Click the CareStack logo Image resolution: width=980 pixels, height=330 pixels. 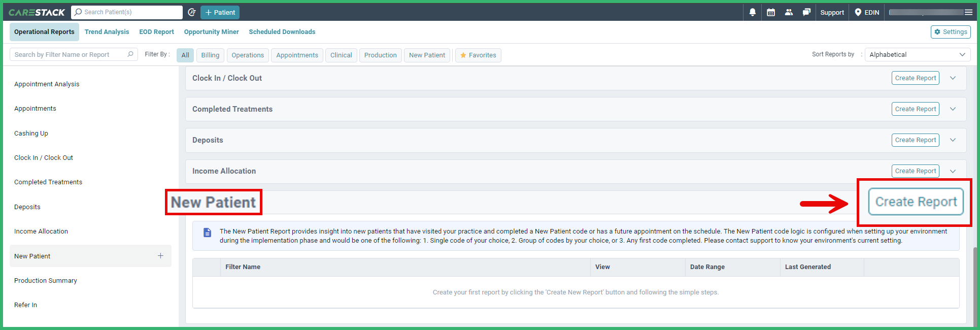(37, 12)
